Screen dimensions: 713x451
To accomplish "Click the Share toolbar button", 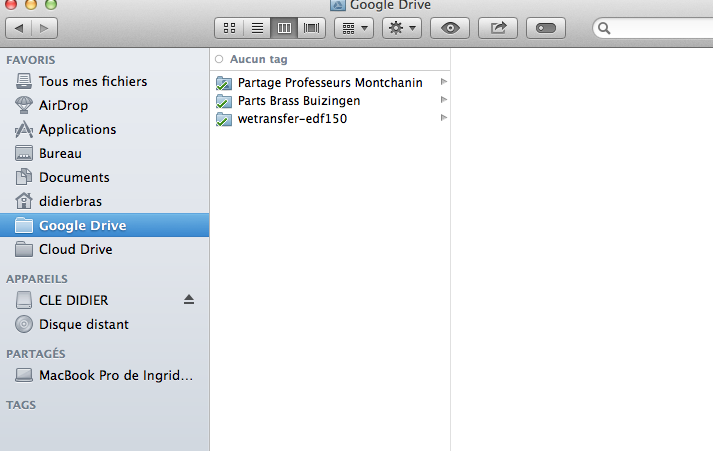I will [x=498, y=28].
